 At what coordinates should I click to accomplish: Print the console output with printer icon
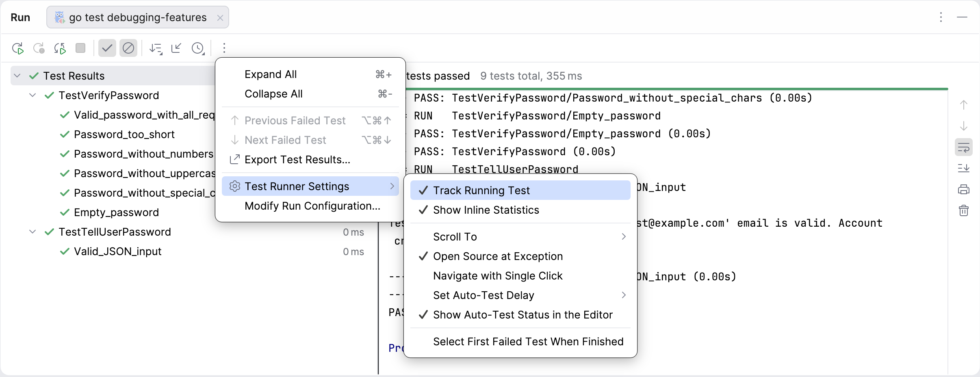[x=964, y=190]
